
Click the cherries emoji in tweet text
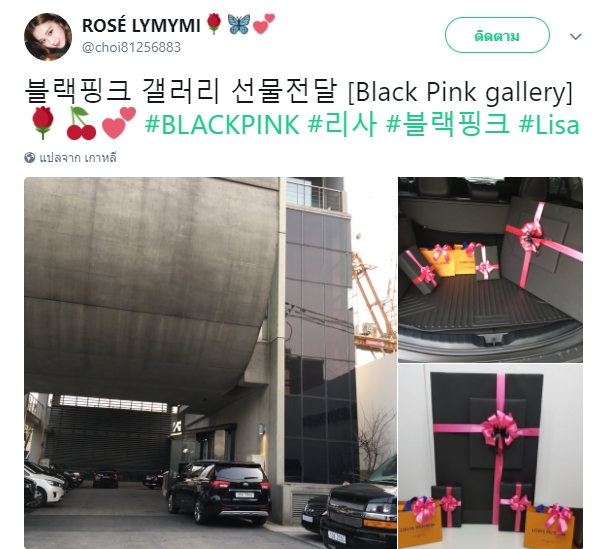tap(81, 123)
